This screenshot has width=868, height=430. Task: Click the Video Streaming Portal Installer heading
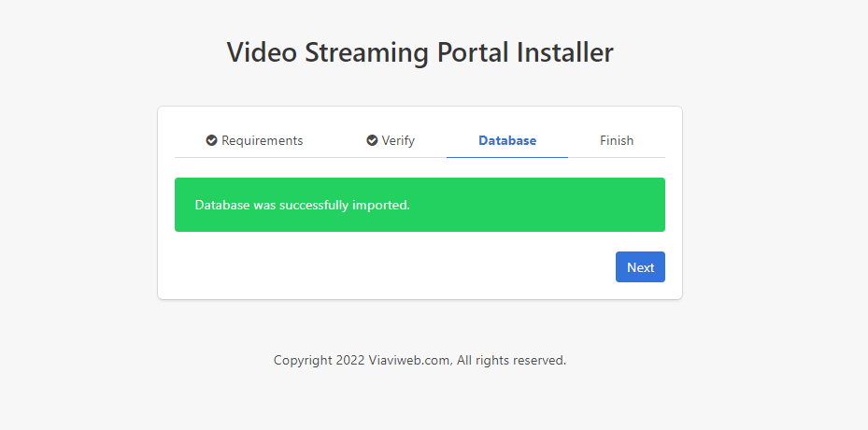pyautogui.click(x=420, y=52)
